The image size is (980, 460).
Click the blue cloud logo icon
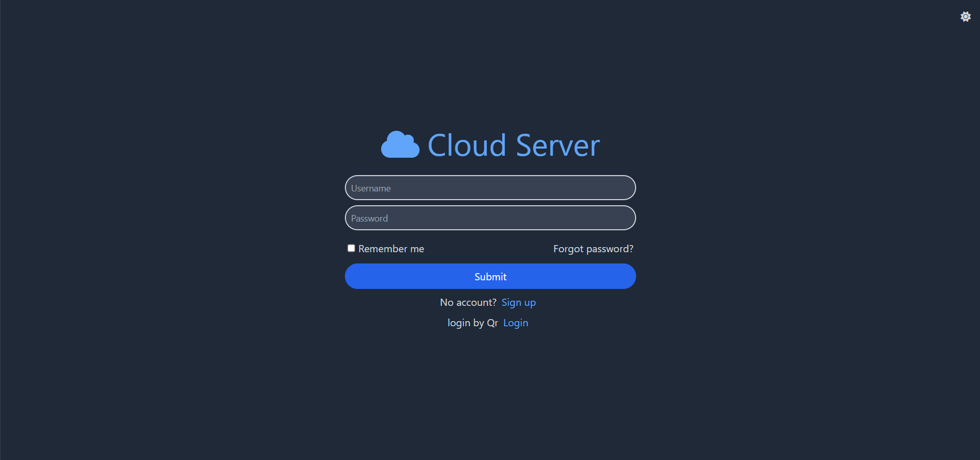tap(400, 145)
